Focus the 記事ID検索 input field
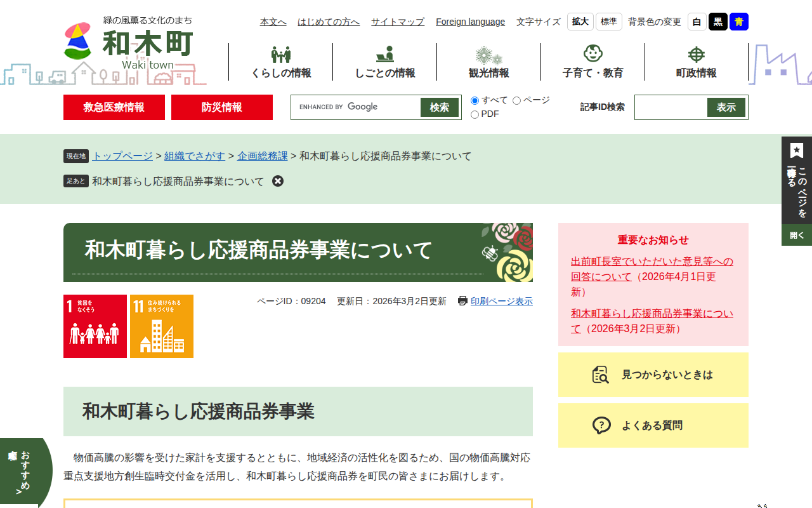This screenshot has width=812, height=508. click(x=672, y=107)
